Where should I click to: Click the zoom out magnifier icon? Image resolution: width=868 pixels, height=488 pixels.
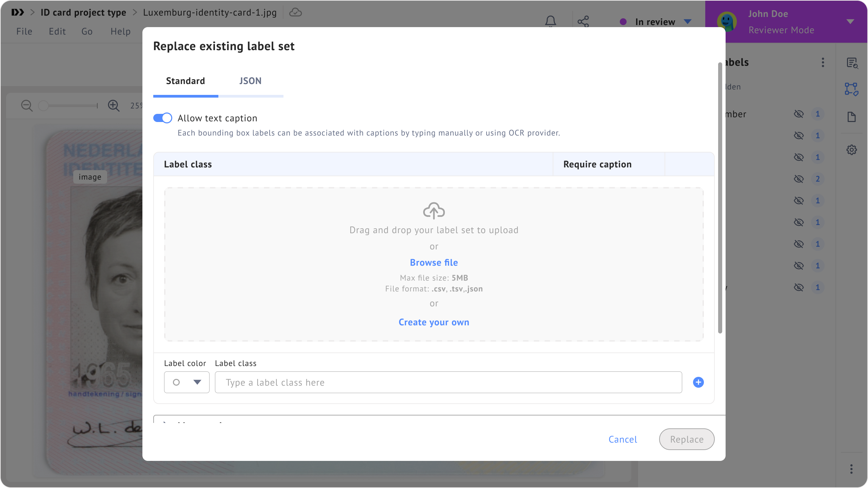pos(27,106)
